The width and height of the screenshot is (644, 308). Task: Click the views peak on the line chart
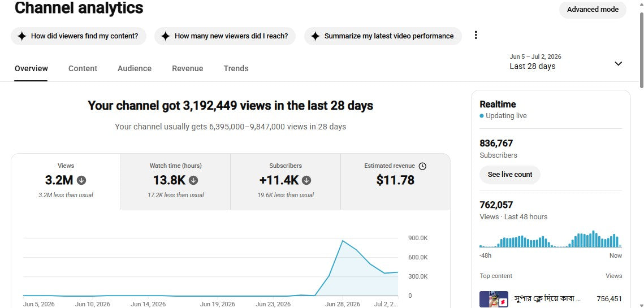342,241
